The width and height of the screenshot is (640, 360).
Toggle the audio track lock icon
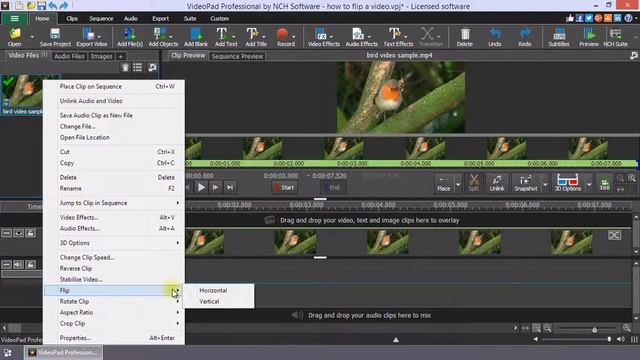(x=31, y=264)
